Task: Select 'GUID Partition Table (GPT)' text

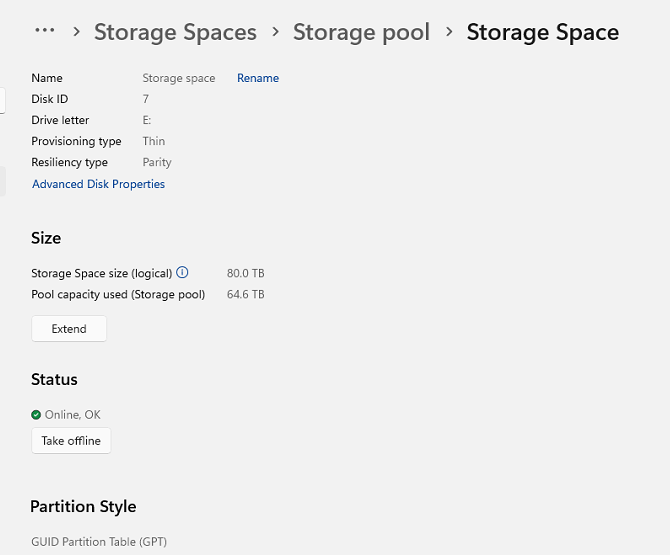Action: pos(99,542)
